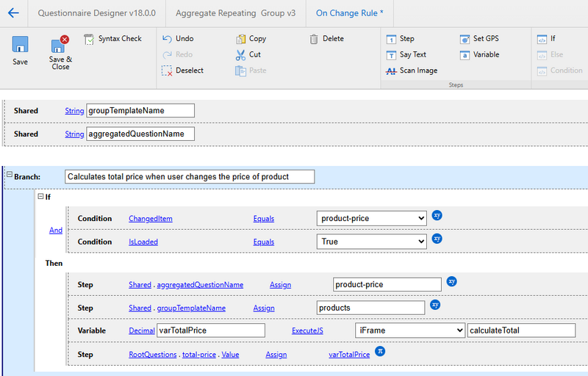This screenshot has width=588, height=376.
Task: Collapse the If block
Action: click(40, 196)
